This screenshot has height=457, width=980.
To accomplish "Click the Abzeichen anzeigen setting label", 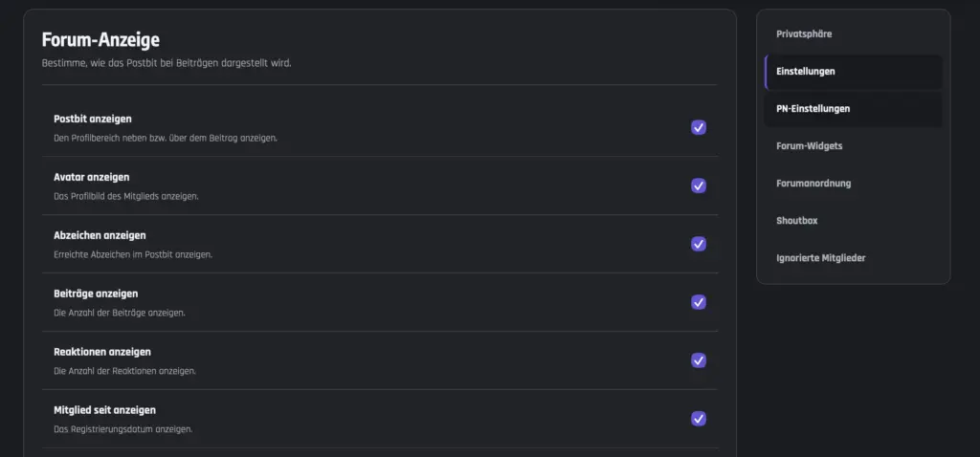I will pos(100,235).
